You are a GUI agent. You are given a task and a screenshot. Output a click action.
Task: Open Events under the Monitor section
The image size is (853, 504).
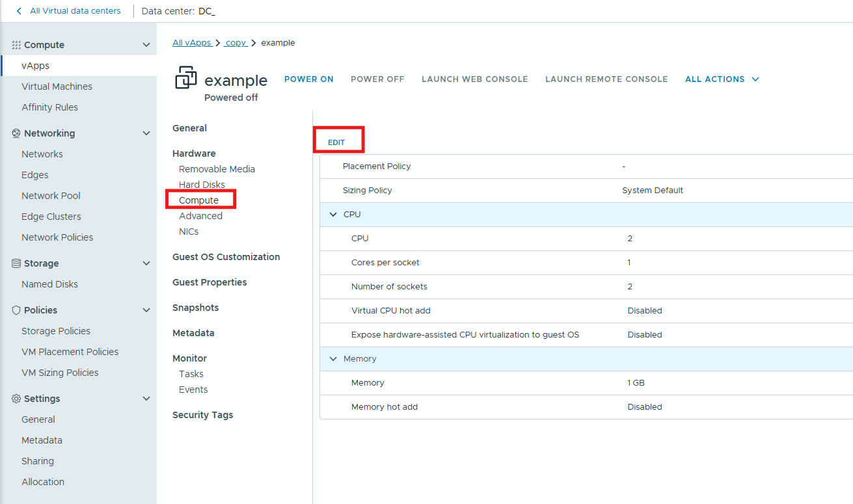click(193, 389)
